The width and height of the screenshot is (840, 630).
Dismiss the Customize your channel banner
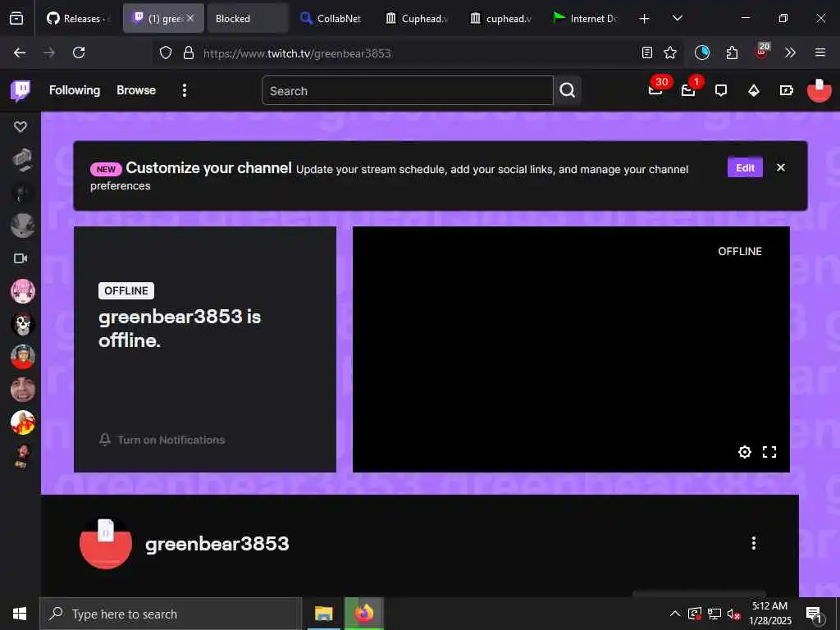[x=781, y=167]
